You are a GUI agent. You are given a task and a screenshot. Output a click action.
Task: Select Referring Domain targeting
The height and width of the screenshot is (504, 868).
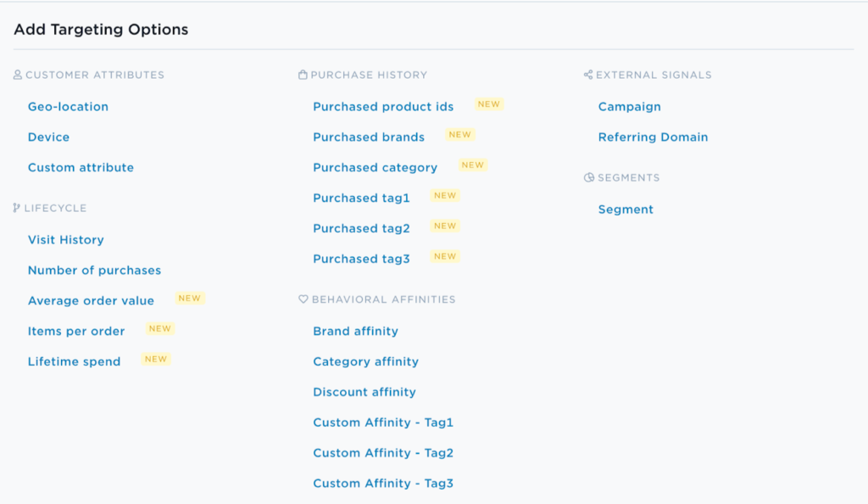(x=654, y=137)
